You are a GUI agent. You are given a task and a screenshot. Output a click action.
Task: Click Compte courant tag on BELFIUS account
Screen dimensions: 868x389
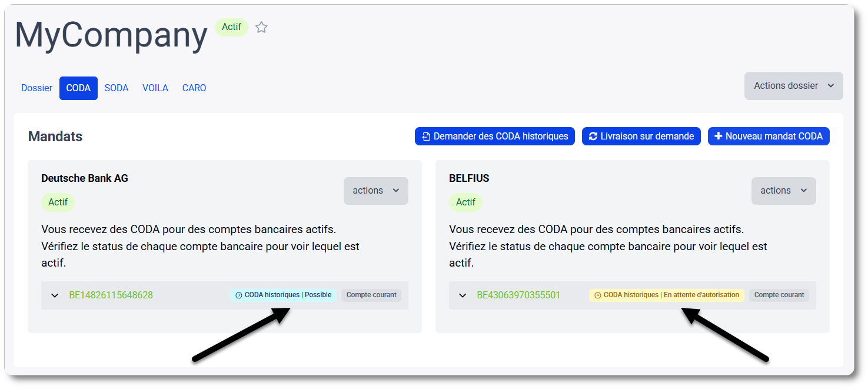(779, 295)
